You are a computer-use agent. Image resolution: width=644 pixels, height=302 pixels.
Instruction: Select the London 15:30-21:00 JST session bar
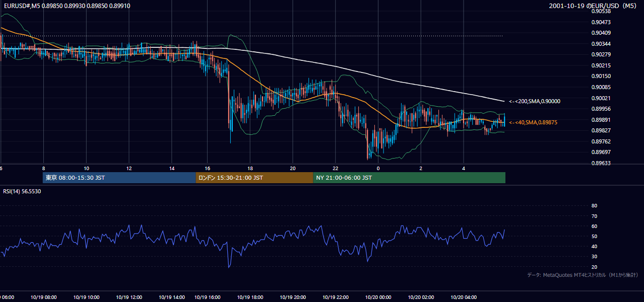254,178
